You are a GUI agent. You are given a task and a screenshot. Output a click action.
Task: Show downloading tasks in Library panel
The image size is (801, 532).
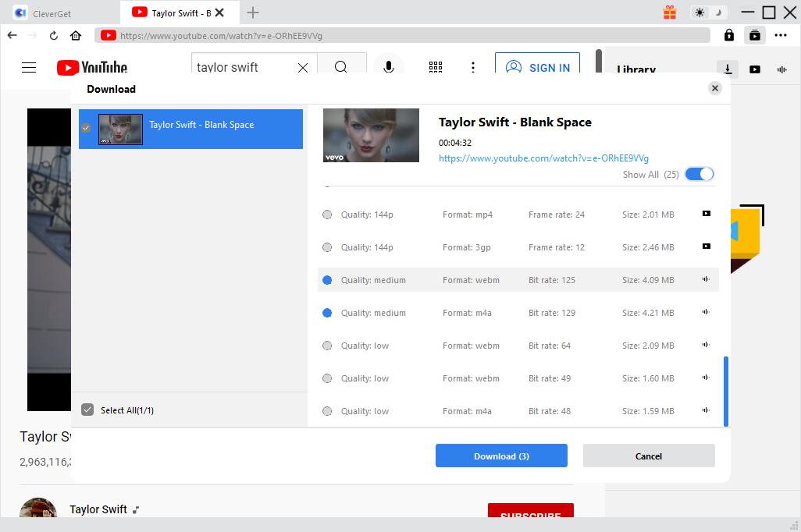728,69
